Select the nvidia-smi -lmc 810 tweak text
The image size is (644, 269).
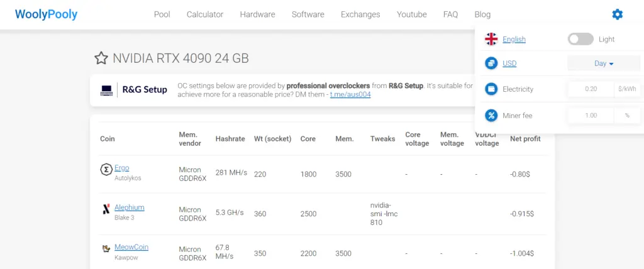tap(384, 214)
